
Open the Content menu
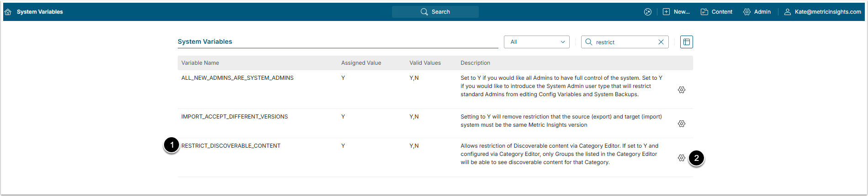coord(716,12)
